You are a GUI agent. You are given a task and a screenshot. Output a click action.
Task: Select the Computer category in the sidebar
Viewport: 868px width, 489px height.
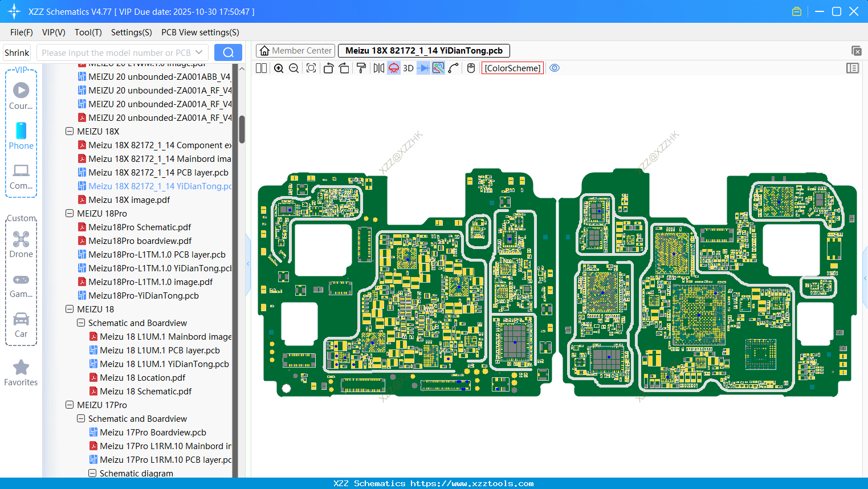click(x=21, y=176)
